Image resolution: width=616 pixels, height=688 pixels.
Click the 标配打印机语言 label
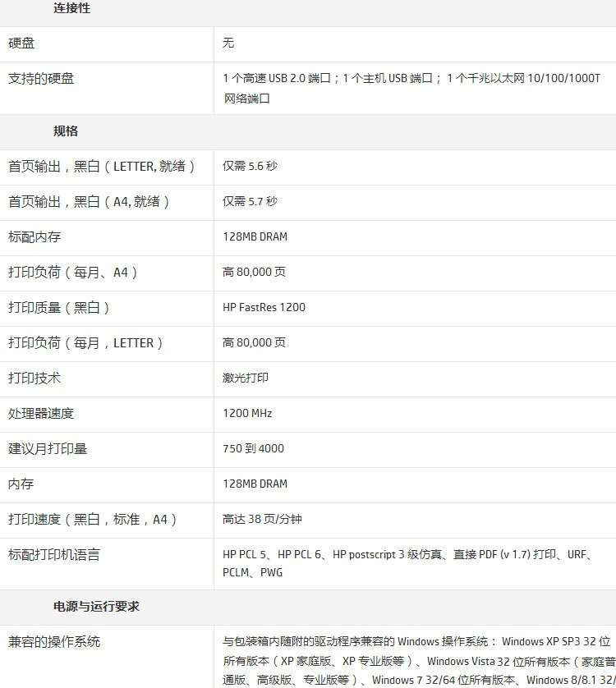coord(54,555)
